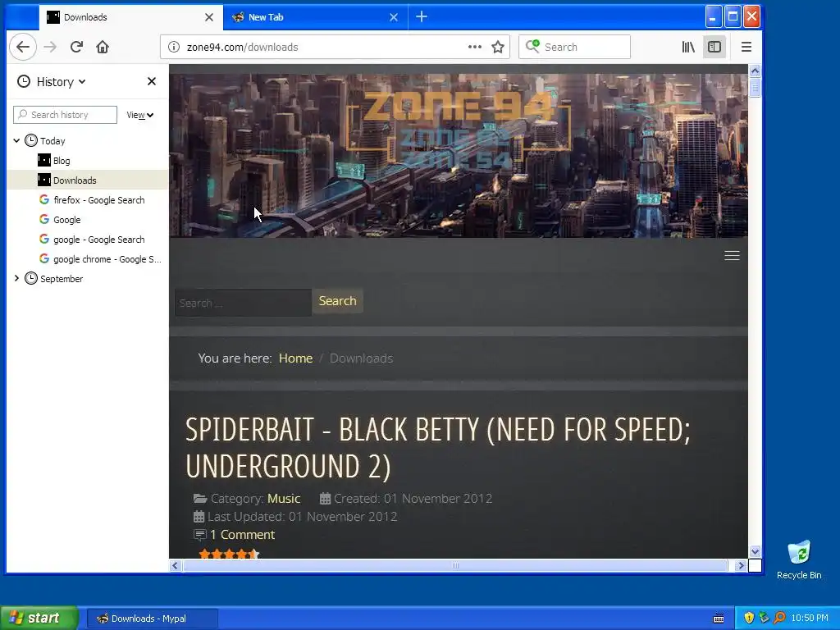Open the View dropdown in History
This screenshot has height=630, width=840.
click(x=139, y=115)
